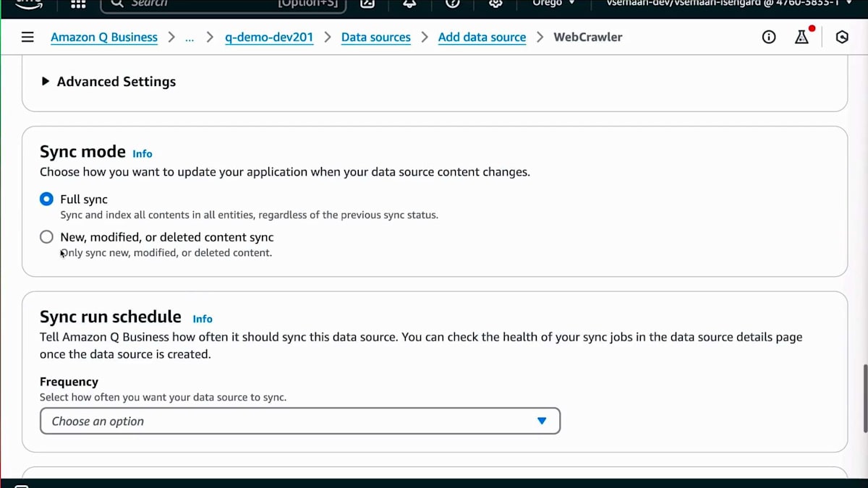Open the notifications bell in top bar
Screen dimensions: 868x488
coord(410,4)
